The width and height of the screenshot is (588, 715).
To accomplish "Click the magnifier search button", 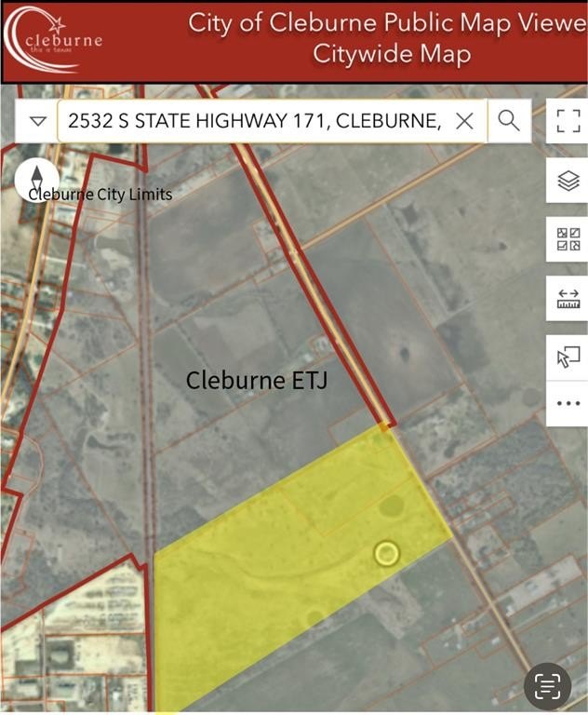I will (x=508, y=121).
